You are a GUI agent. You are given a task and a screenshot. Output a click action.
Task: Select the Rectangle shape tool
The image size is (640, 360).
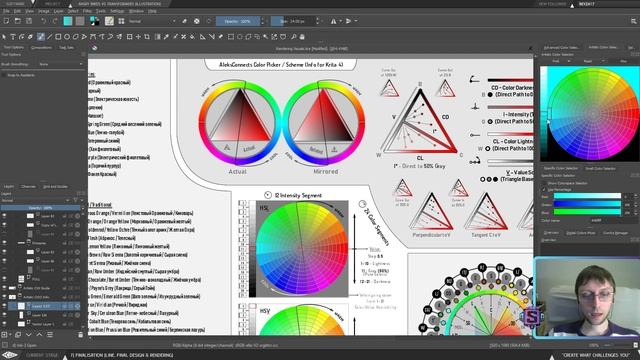point(58,37)
